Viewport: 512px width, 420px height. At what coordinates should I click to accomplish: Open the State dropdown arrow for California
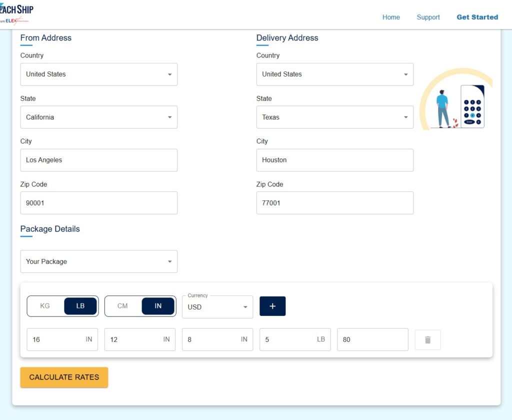point(170,117)
